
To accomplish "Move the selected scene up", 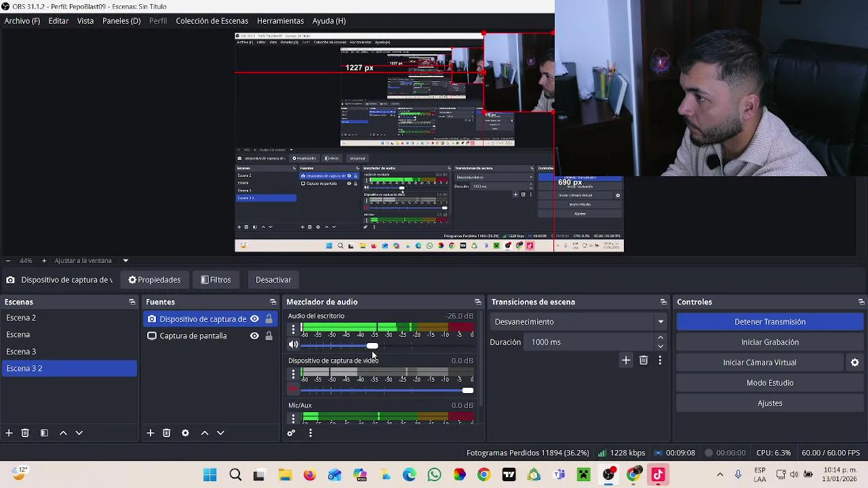I will point(63,432).
